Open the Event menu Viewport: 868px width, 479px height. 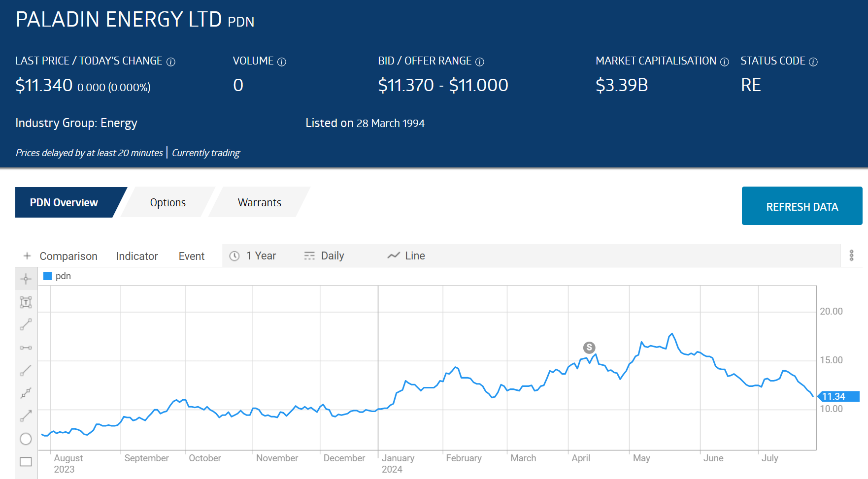click(x=192, y=256)
